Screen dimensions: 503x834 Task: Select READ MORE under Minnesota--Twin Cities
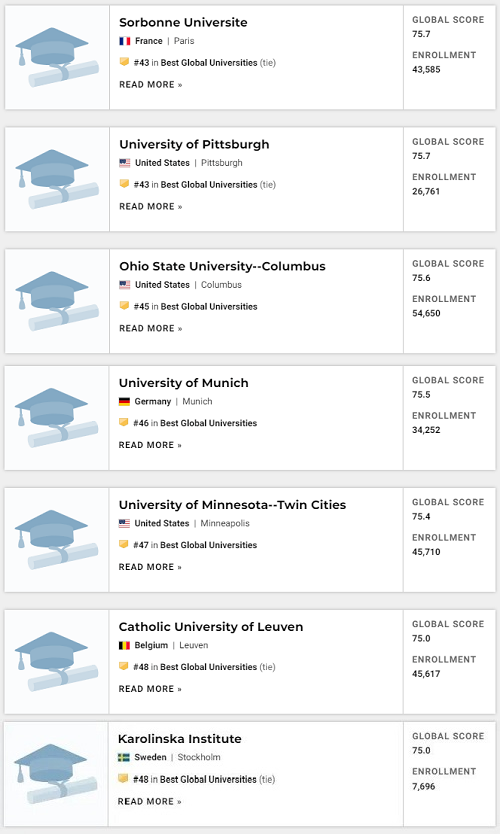coord(150,567)
